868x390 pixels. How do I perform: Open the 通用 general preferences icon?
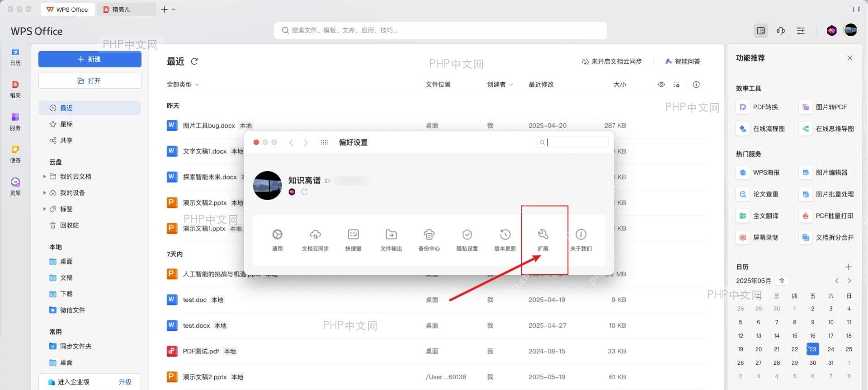[x=277, y=240]
